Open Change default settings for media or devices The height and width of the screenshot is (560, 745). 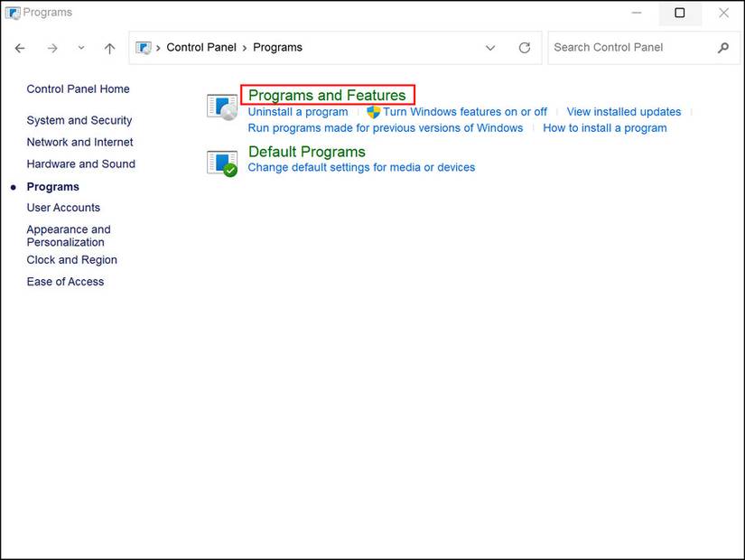[x=361, y=166]
